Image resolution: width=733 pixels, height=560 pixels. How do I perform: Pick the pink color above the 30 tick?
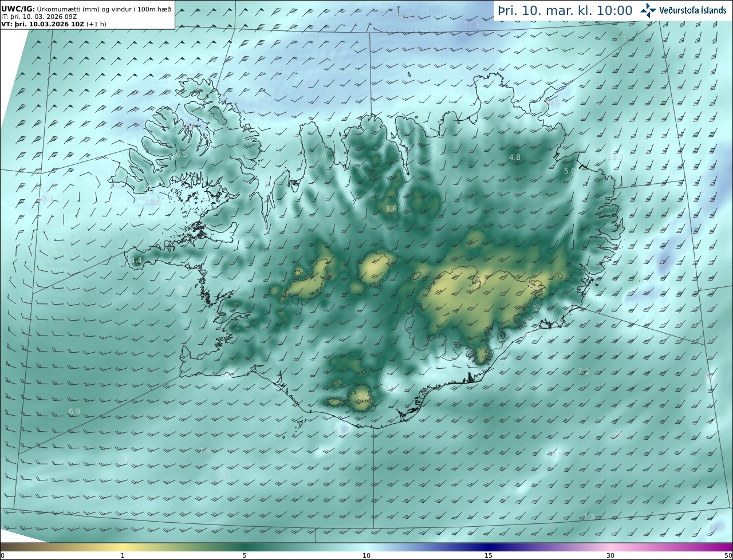610,547
